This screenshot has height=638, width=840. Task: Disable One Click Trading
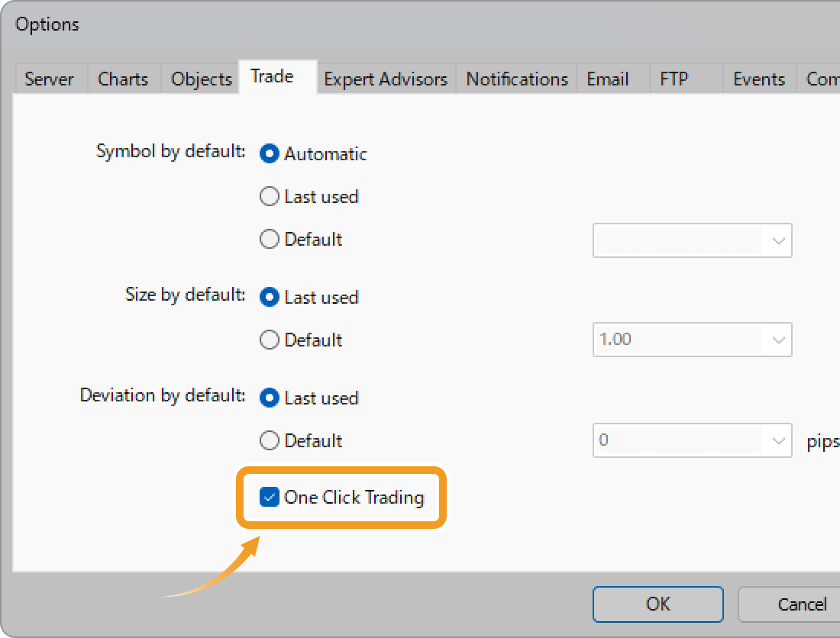click(x=269, y=497)
